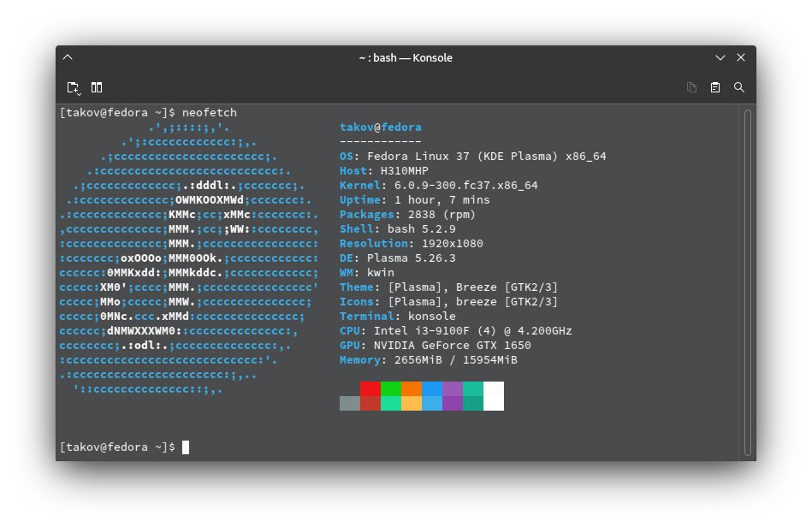
Task: Click the 'GPU: NVIDIA GeForce GTX 1650' line
Action: [x=435, y=344]
